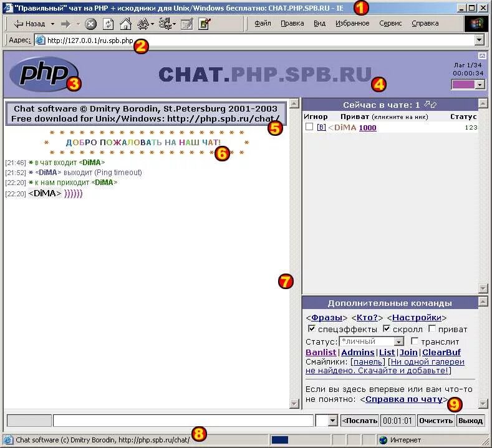Click the down-left arrow icon beside Сейчас в чате
Viewport: 492px width, 448px height.
point(433,105)
